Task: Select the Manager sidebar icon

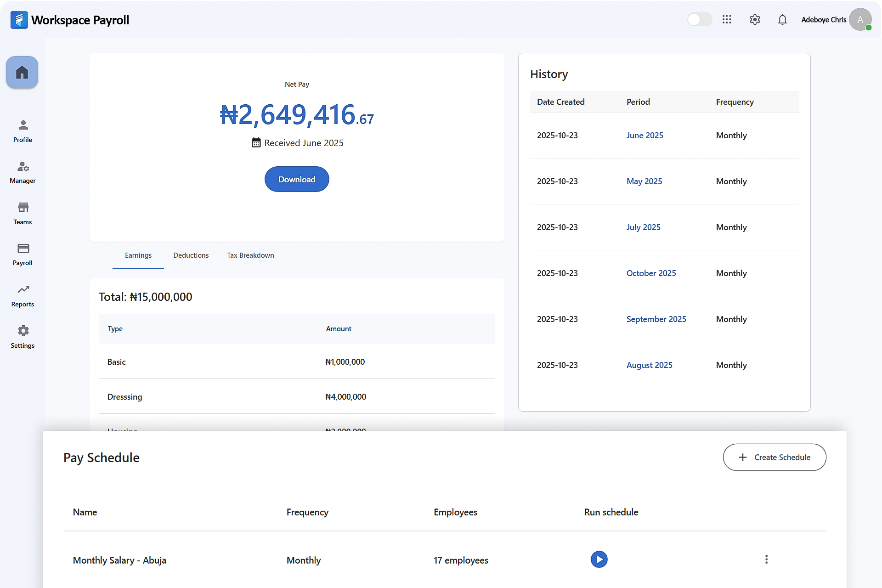Action: click(x=22, y=172)
